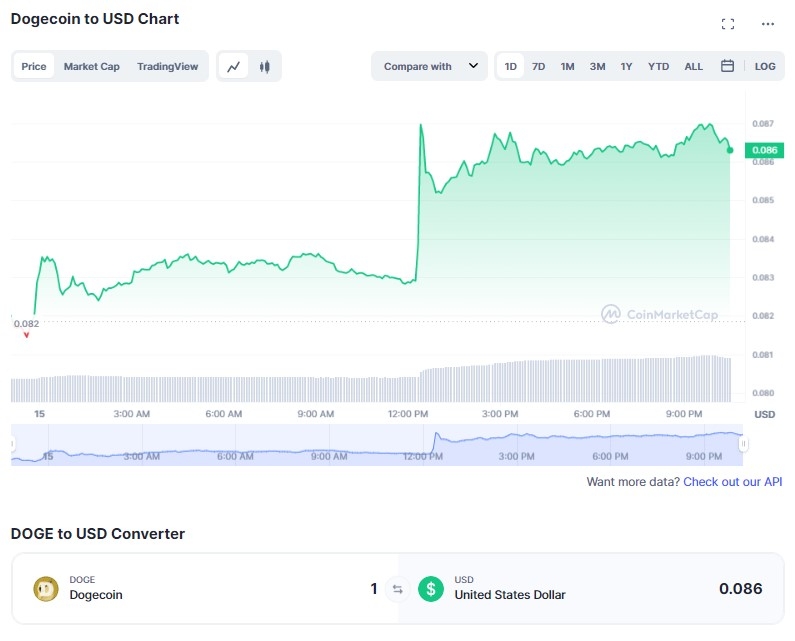Click the 0.082 opening price marker
The width and height of the screenshot is (795, 641).
[26, 324]
